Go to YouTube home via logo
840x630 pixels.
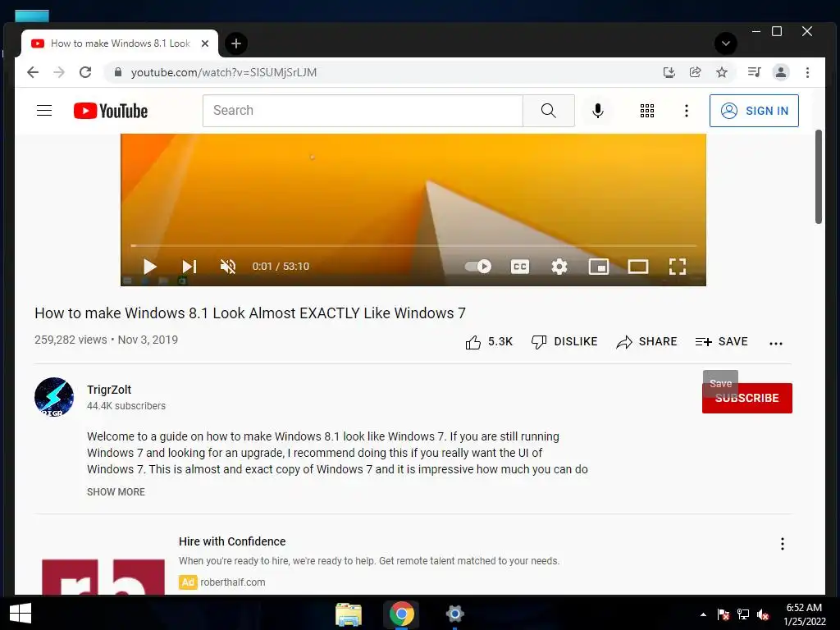click(111, 111)
